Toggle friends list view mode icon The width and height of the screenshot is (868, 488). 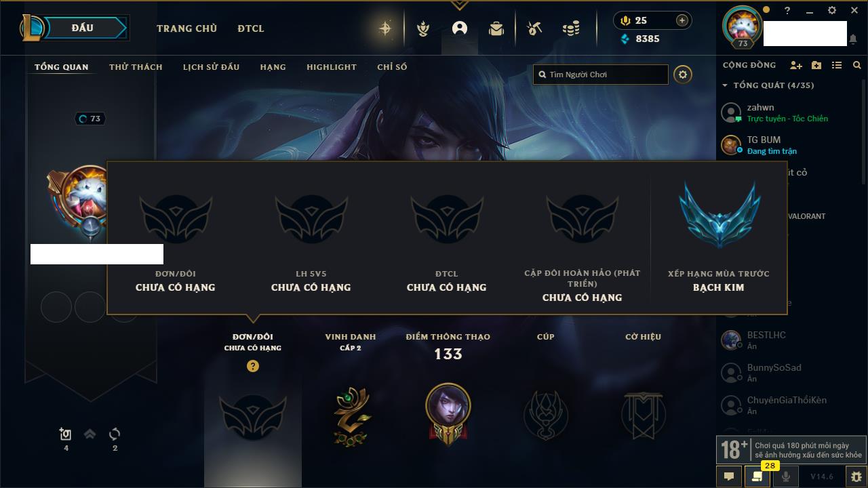[837, 65]
